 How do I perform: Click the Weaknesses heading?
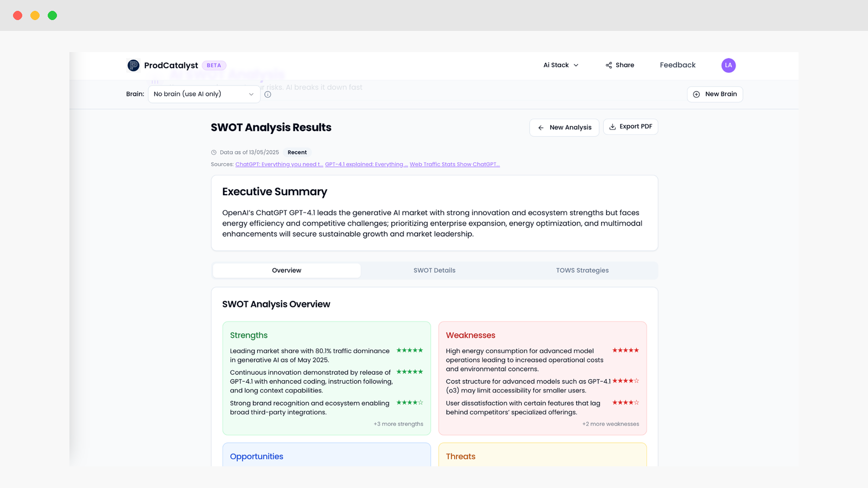[x=471, y=336]
